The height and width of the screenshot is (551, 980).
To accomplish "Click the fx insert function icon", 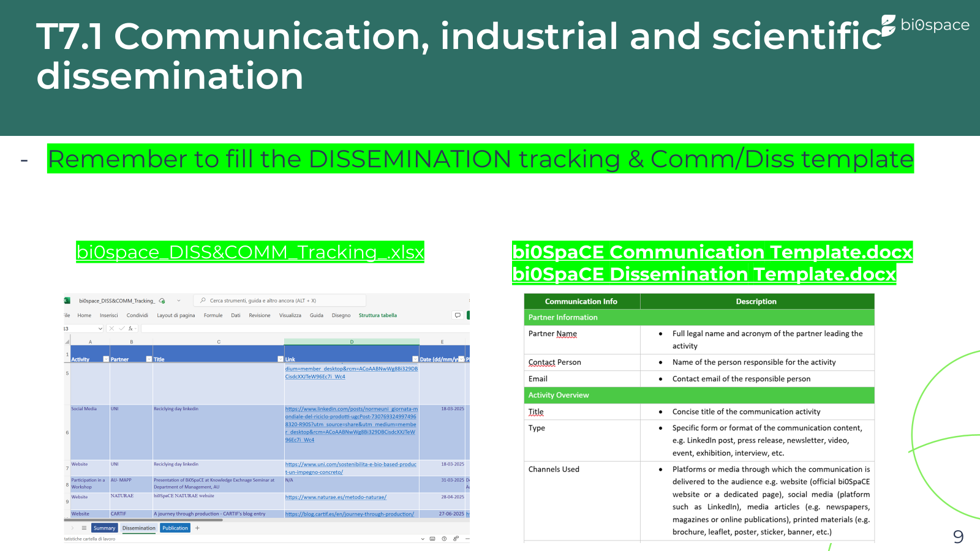I will point(130,329).
